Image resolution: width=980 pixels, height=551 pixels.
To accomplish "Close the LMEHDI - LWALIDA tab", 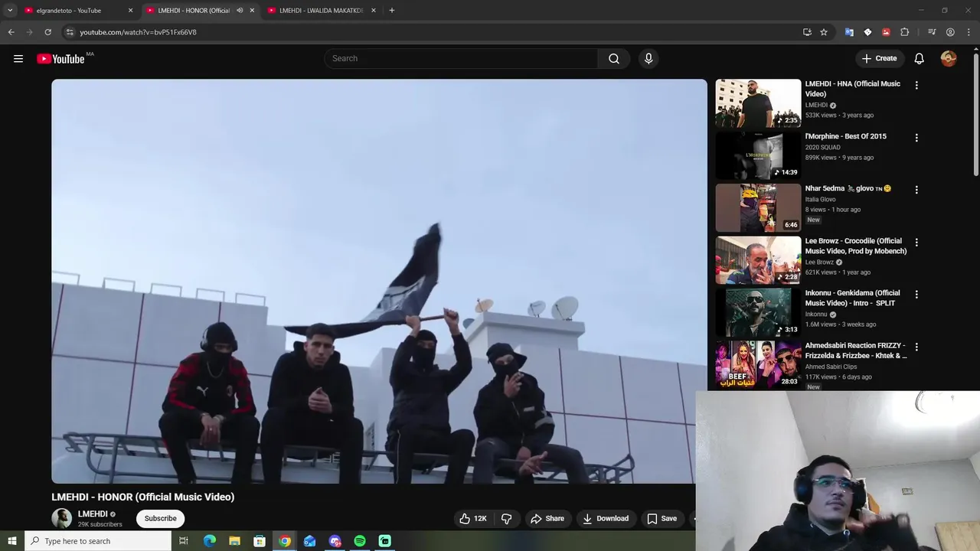I will [374, 10].
